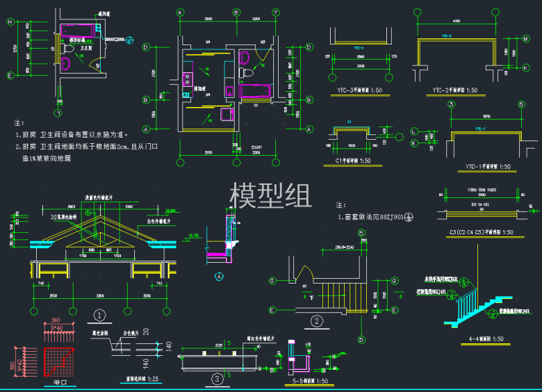Select the "造1%坡坡向地漏" note line
The image size is (542, 392).
coord(47,158)
